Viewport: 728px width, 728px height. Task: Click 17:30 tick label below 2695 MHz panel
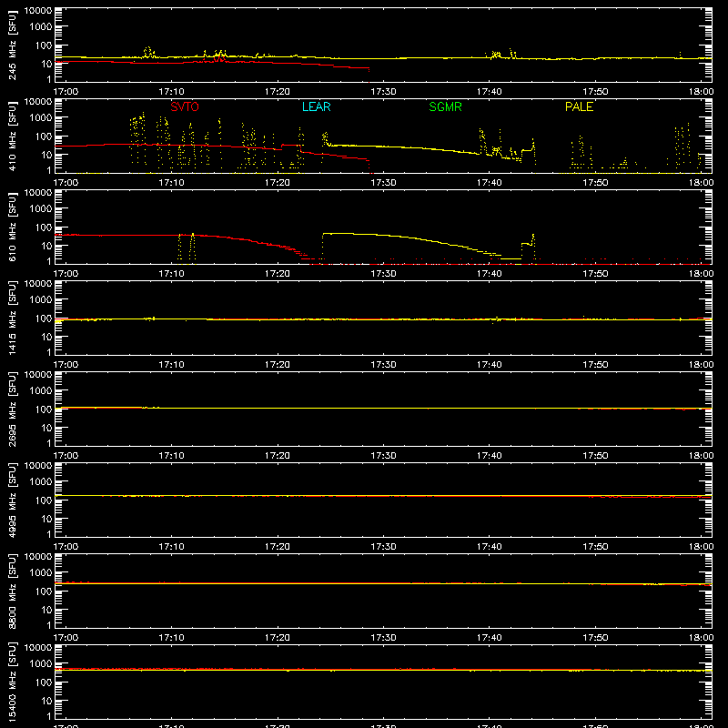click(383, 456)
